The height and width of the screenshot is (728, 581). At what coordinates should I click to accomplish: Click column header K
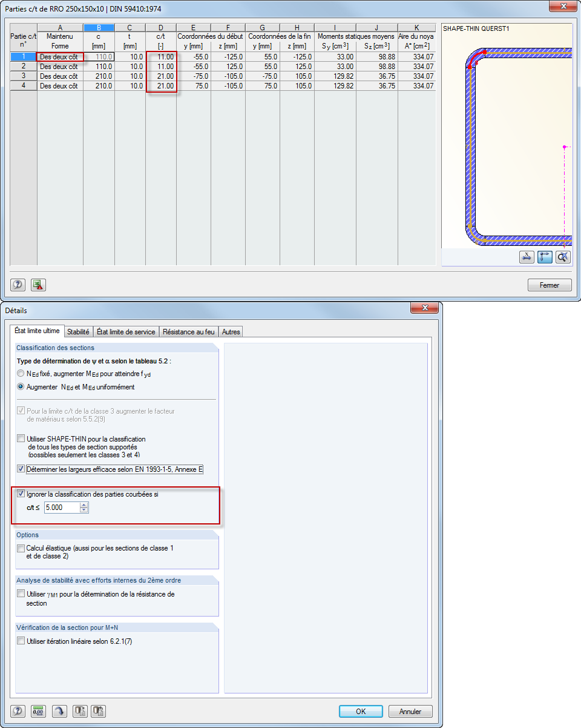pyautogui.click(x=417, y=27)
